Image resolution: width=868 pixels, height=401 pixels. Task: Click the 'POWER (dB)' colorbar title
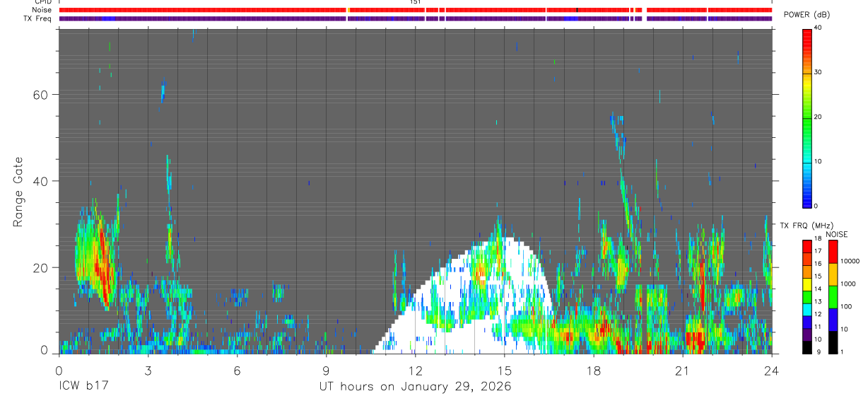[808, 15]
